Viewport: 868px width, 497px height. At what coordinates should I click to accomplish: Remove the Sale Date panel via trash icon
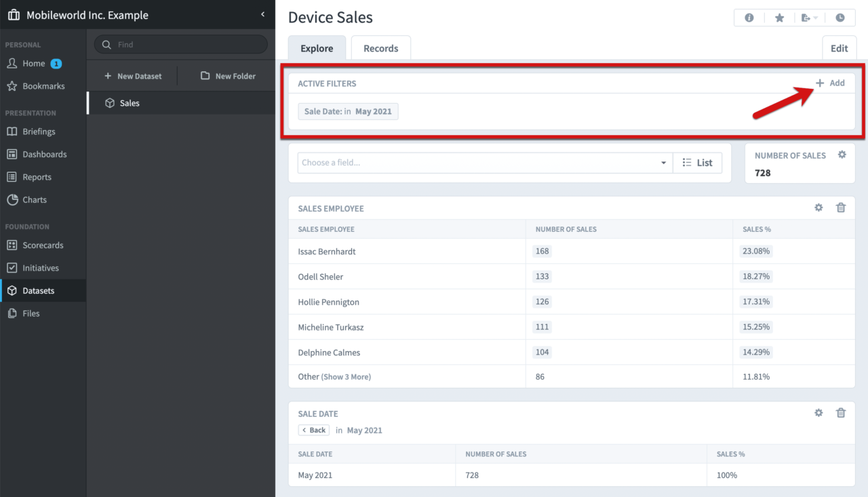pyautogui.click(x=841, y=412)
